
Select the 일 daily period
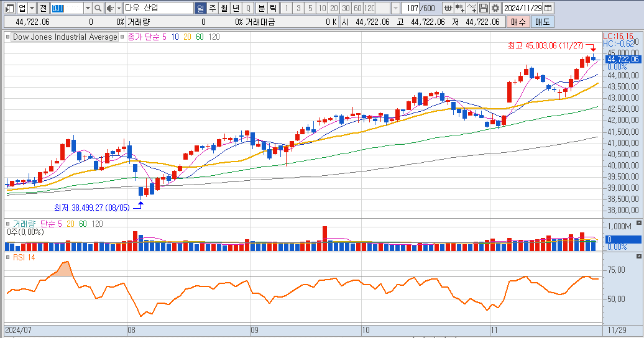click(200, 8)
